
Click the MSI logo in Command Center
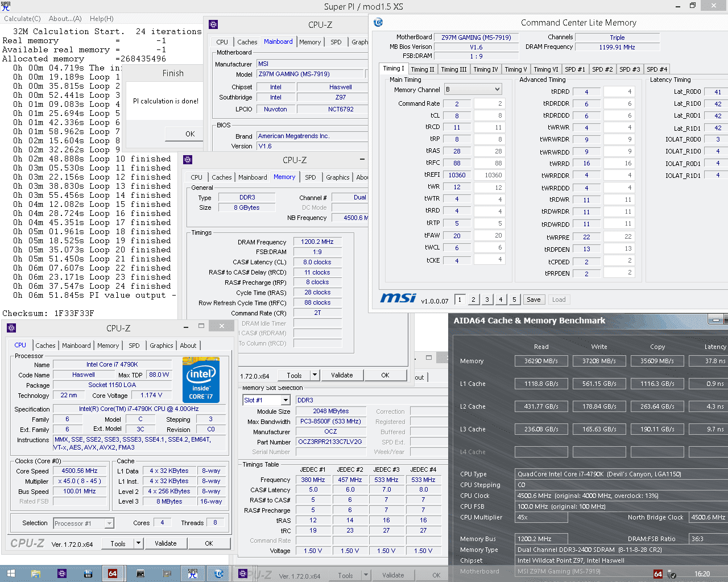398,298
